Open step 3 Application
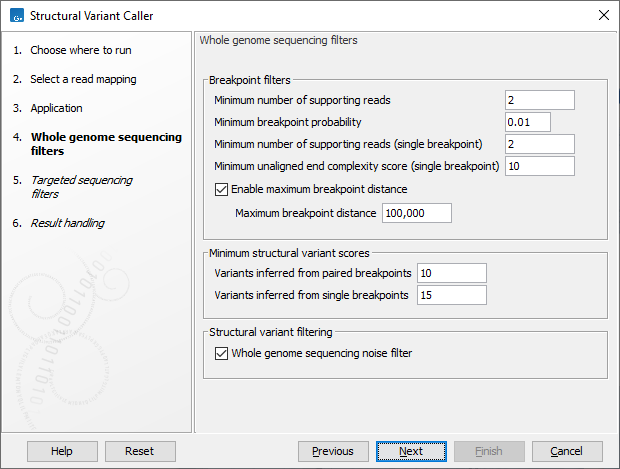The width and height of the screenshot is (620, 469). click(x=56, y=108)
